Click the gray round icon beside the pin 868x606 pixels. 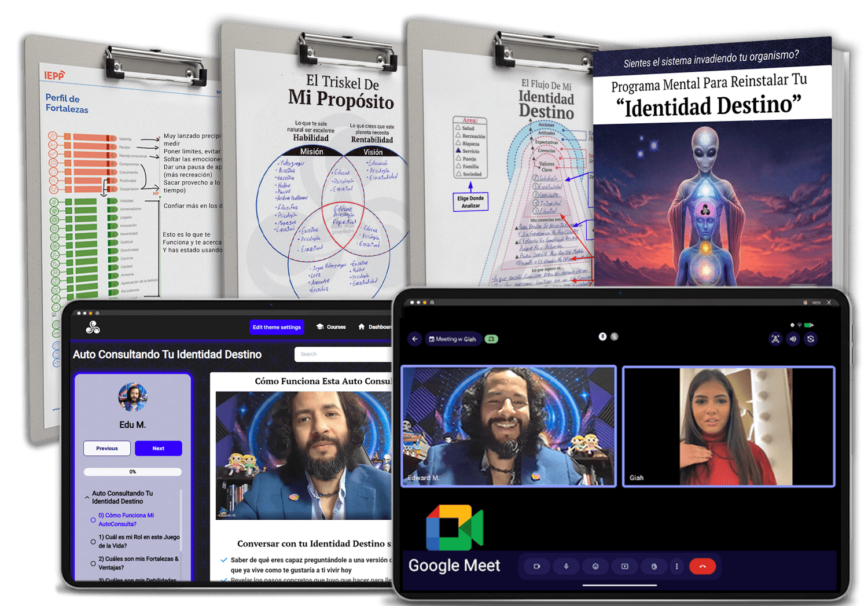pyautogui.click(x=615, y=336)
